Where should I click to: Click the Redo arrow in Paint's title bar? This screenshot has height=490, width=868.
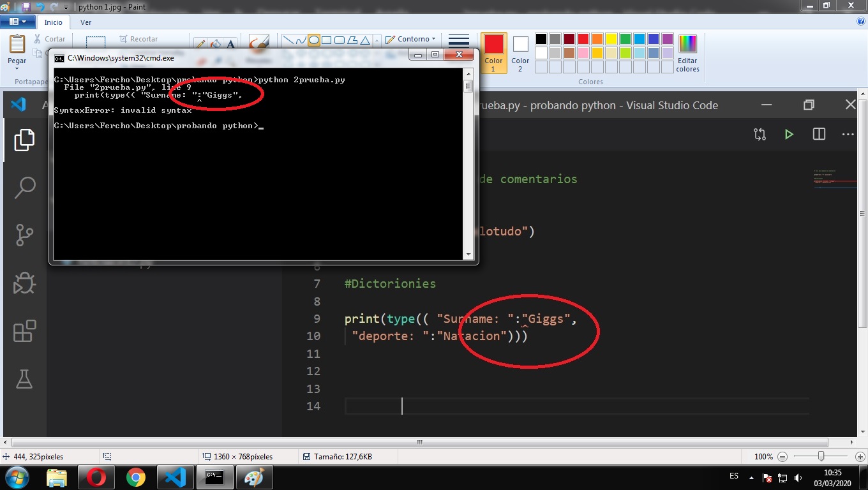[x=54, y=7]
